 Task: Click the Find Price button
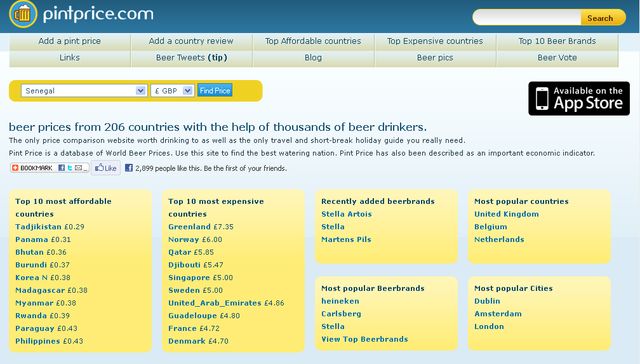(215, 91)
